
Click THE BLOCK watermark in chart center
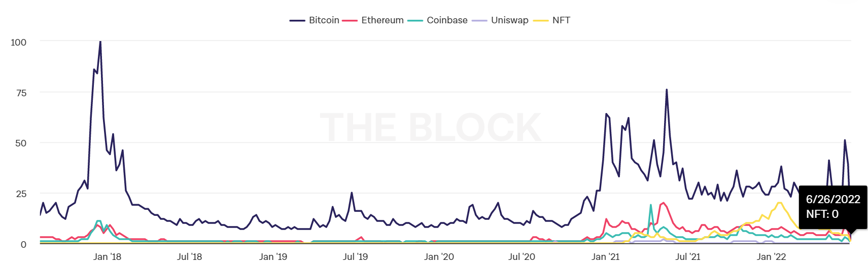click(430, 127)
